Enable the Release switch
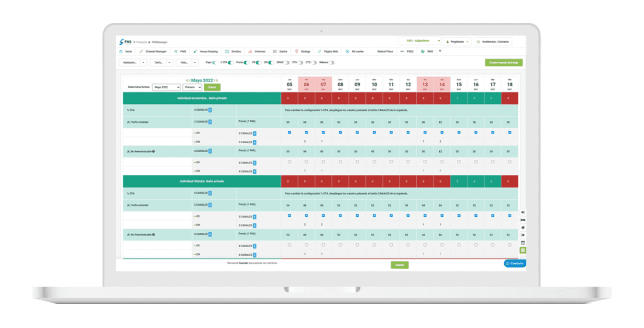644x328 pixels. tap(331, 62)
